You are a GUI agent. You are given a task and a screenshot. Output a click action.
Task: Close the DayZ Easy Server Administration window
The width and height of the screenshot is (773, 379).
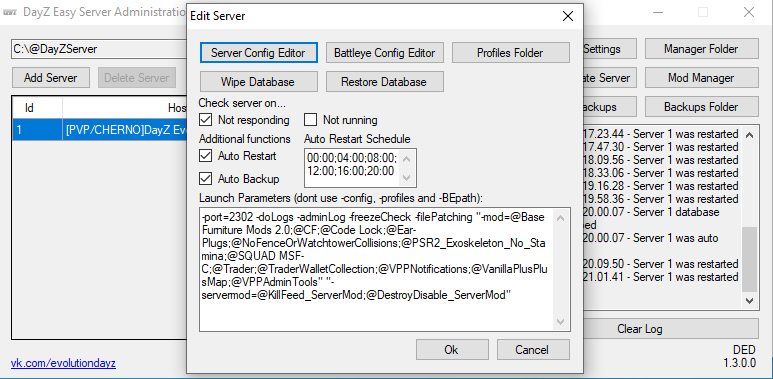coord(749,12)
